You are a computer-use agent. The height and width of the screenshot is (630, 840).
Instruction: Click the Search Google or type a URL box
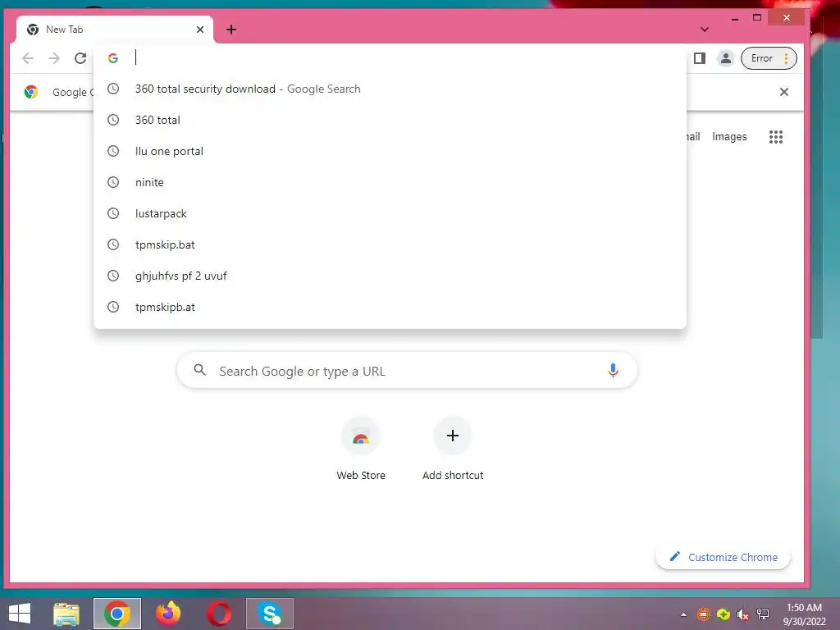tap(407, 371)
